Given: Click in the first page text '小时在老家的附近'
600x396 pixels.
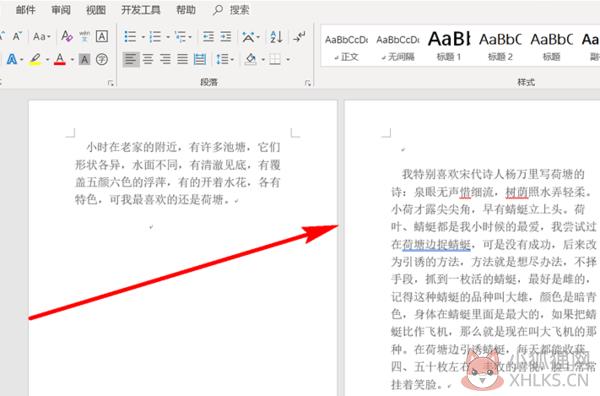Looking at the screenshot, I should pyautogui.click(x=132, y=147).
